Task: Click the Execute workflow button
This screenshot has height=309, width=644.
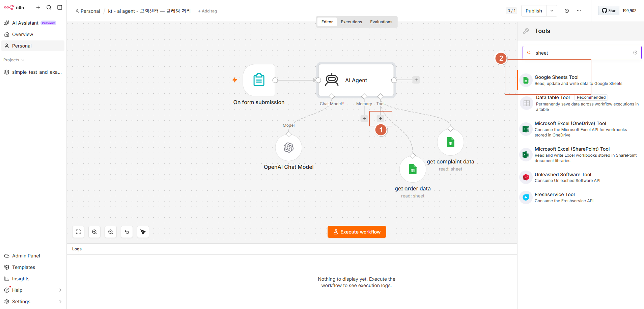Action: [x=357, y=232]
